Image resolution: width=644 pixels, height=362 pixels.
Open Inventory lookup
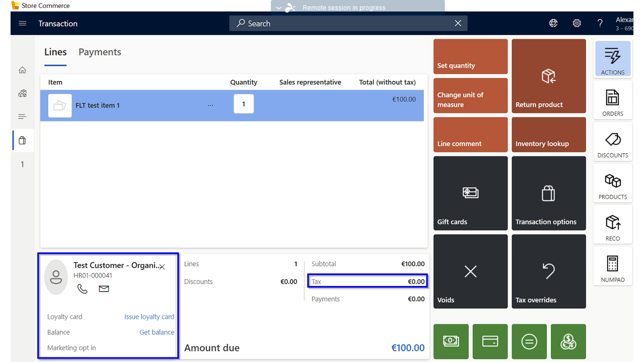point(549,135)
